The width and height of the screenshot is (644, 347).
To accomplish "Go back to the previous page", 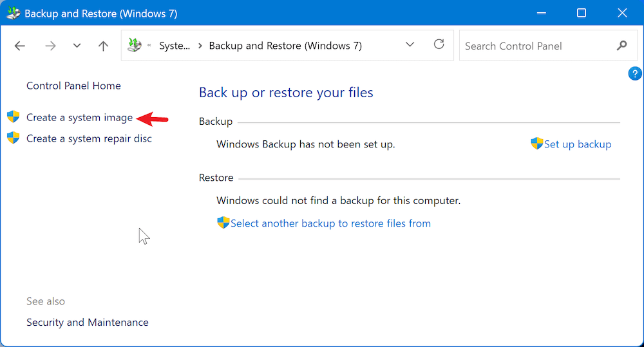I will tap(20, 46).
